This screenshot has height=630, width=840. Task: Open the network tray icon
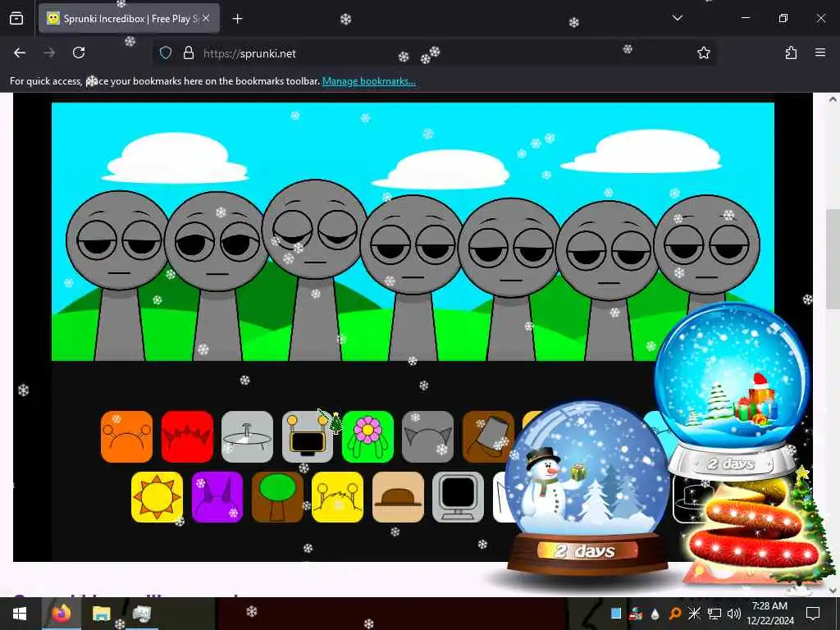point(714,614)
